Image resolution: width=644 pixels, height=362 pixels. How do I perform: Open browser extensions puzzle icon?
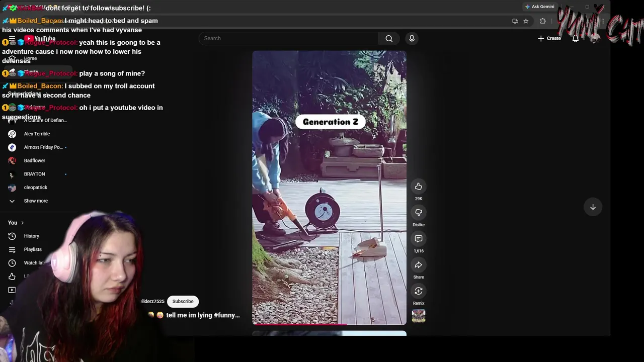[543, 21]
